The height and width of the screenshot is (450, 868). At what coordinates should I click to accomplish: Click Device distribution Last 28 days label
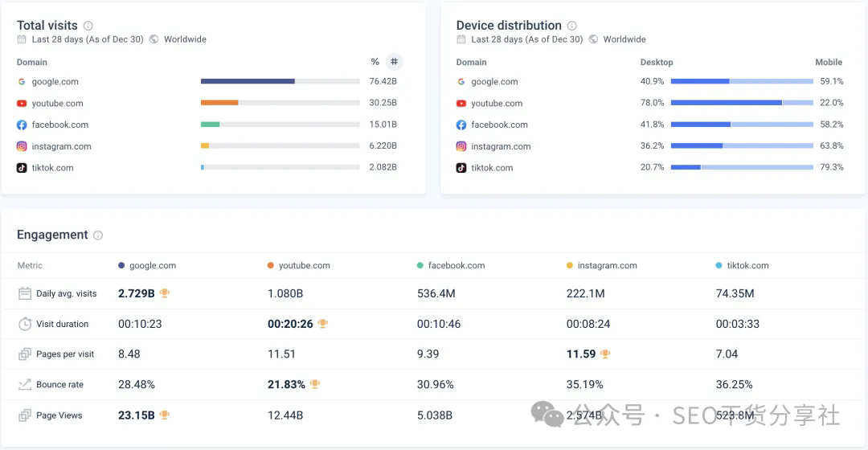[x=527, y=39]
